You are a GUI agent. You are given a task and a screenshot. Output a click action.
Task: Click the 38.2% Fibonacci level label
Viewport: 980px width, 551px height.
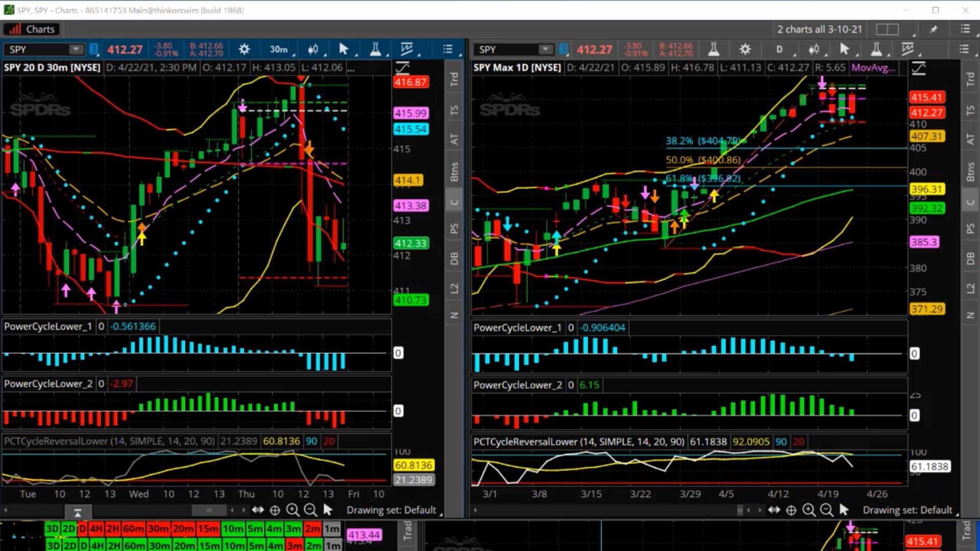702,141
